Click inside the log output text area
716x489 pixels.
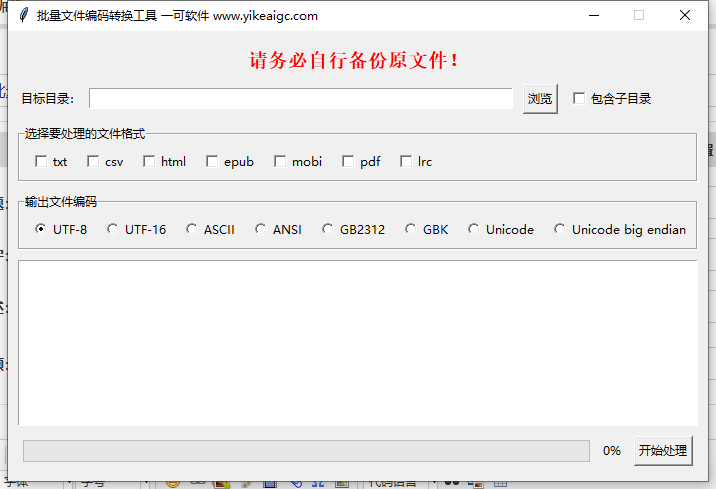(358, 343)
